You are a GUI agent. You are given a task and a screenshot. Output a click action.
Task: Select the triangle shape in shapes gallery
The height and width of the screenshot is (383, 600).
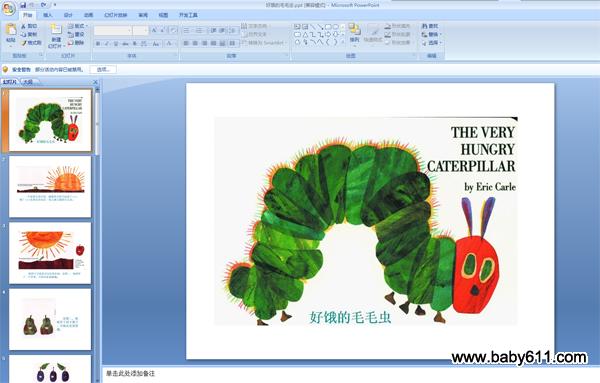[x=305, y=34]
